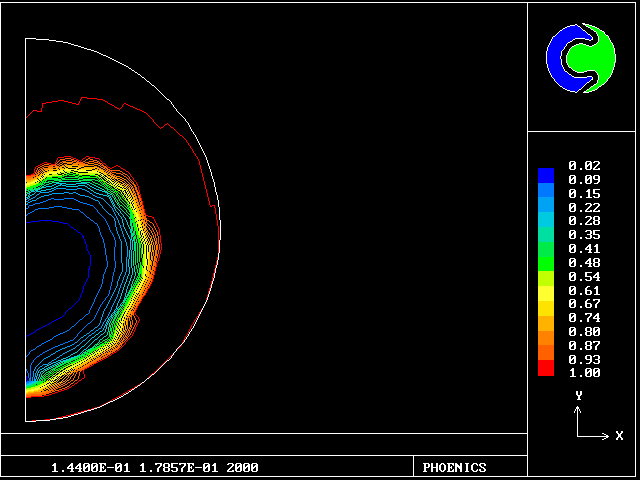
Task: Click the 0.54 legend value label
Action: click(582, 276)
